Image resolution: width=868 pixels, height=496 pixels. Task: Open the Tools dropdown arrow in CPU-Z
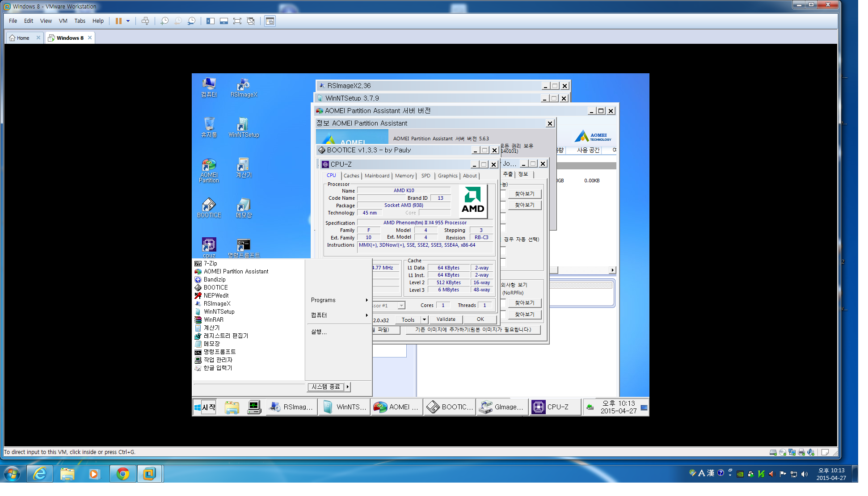[x=424, y=320]
